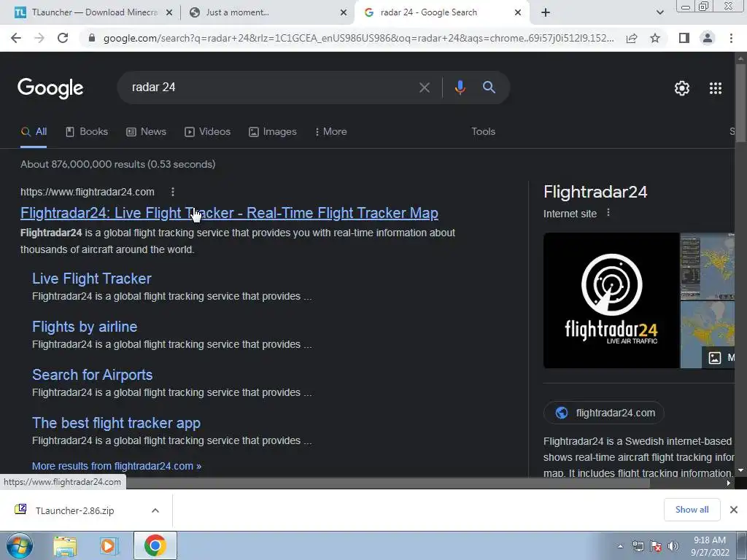Select the All results tab
This screenshot has width=747, height=560.
coord(34,132)
